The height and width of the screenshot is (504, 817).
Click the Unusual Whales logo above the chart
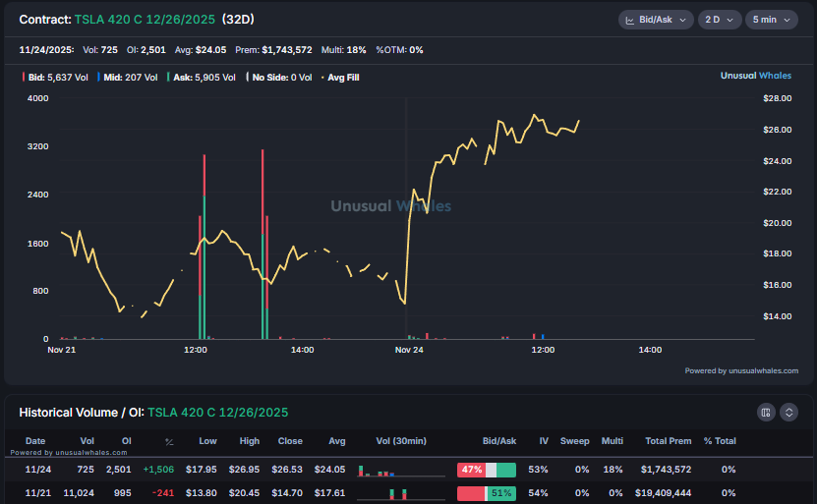click(755, 76)
